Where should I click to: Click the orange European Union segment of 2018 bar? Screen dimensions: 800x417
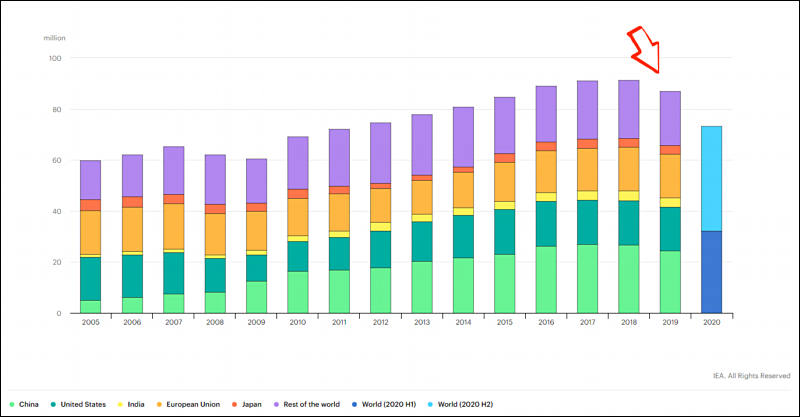(x=629, y=169)
